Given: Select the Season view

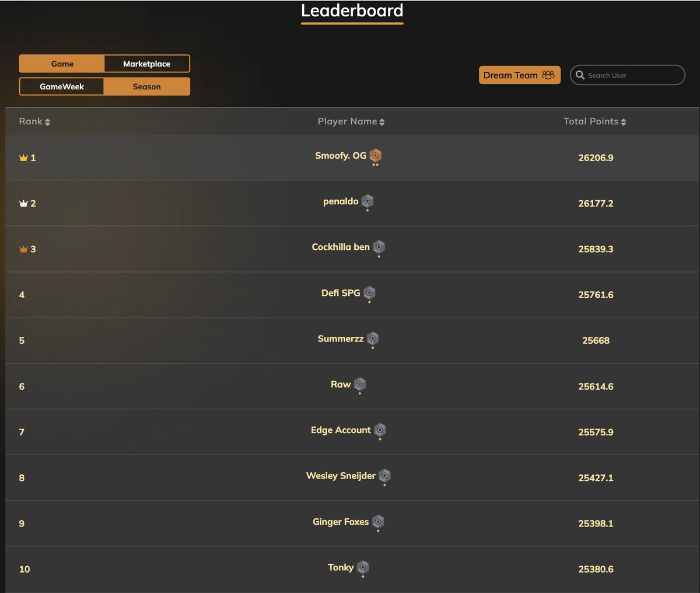Looking at the screenshot, I should click(147, 86).
